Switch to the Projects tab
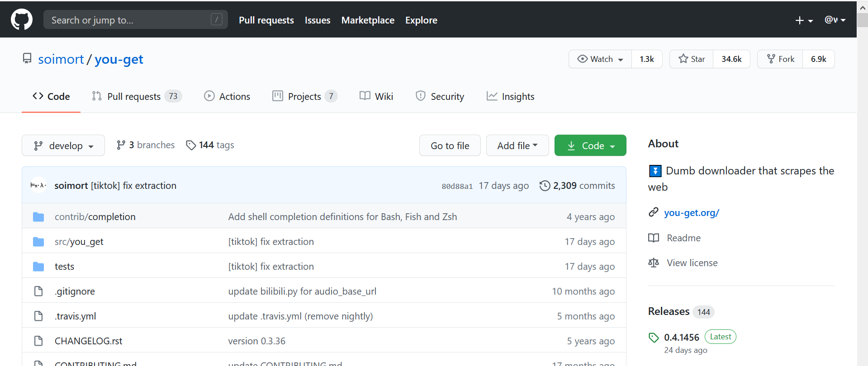Image resolution: width=868 pixels, height=366 pixels. (x=305, y=96)
